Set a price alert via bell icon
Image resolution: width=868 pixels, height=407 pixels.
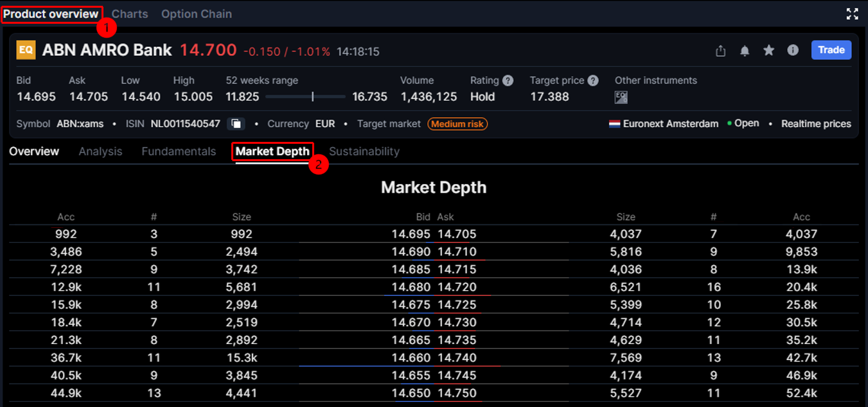click(745, 51)
